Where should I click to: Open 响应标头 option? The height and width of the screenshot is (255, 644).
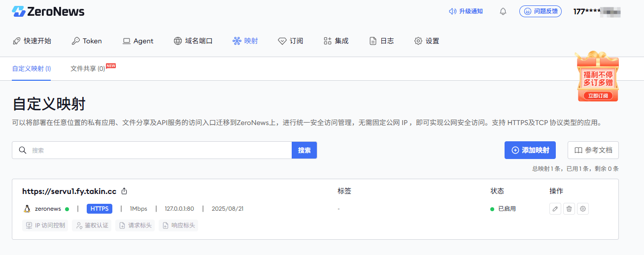point(178,225)
